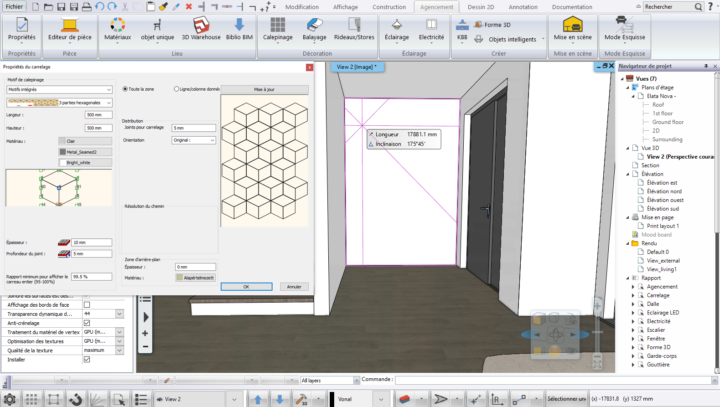Click the 'Metal_Seamed2' material button
The height and width of the screenshot is (407, 720).
click(85, 152)
